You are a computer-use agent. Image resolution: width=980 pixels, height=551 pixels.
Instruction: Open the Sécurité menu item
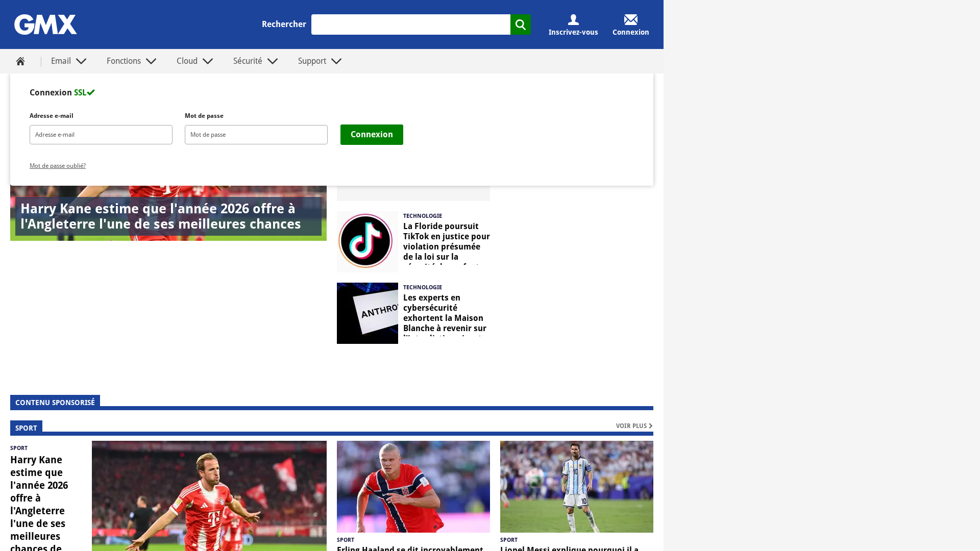(x=248, y=61)
